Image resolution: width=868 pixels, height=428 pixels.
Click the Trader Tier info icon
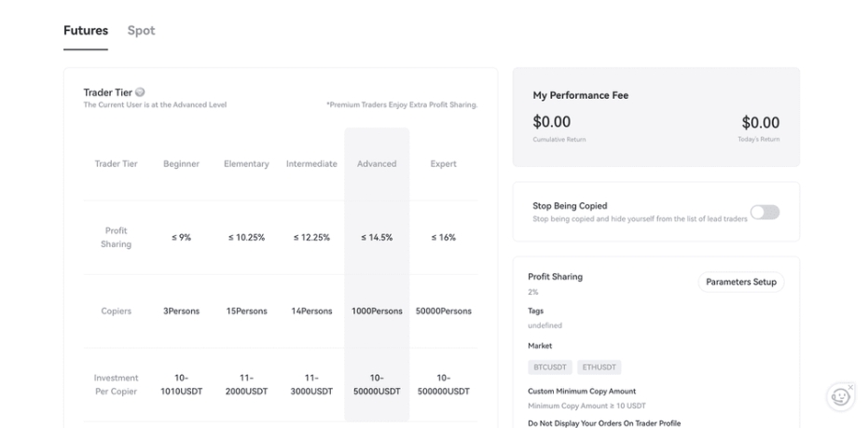pos(140,92)
